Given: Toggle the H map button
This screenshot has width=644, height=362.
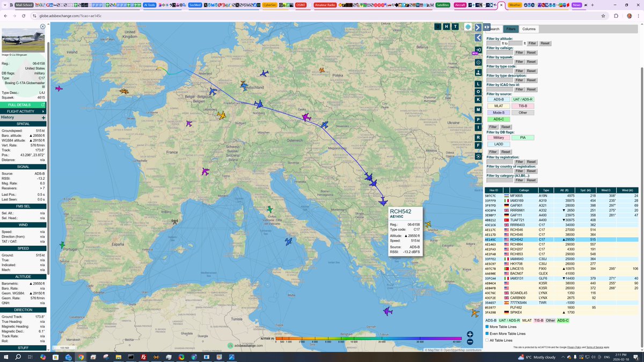Looking at the screenshot, I should pyautogui.click(x=447, y=26).
